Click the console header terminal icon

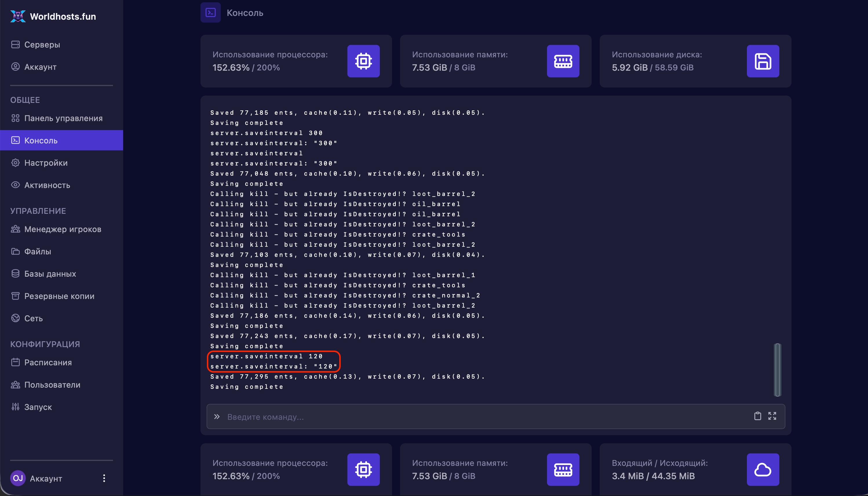(211, 13)
